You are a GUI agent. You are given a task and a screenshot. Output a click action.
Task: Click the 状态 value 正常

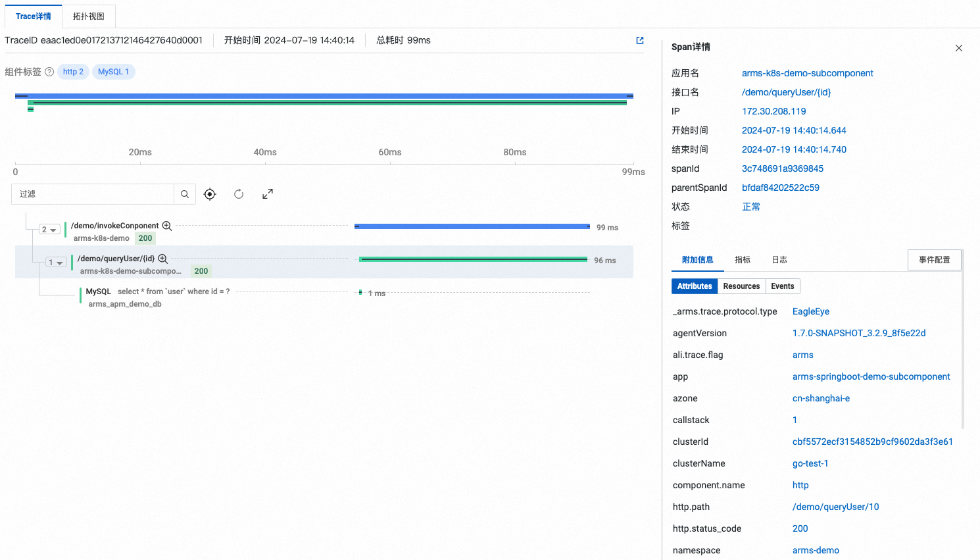[751, 207]
